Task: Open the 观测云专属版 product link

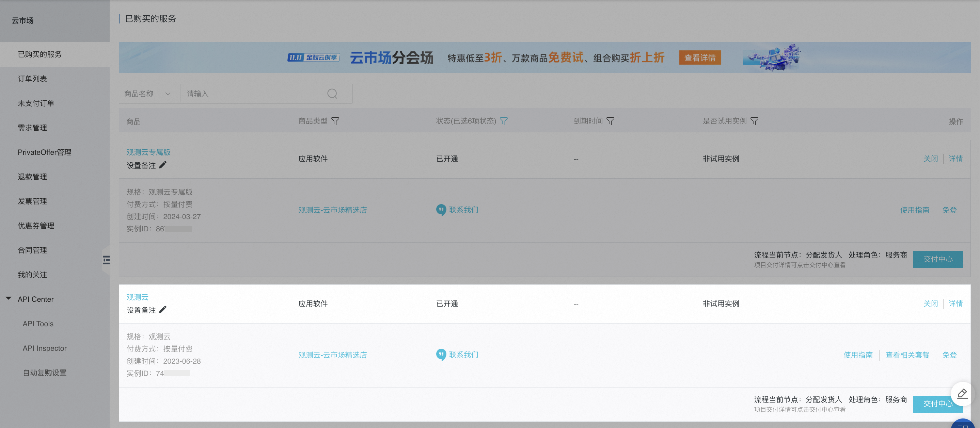Action: point(148,152)
